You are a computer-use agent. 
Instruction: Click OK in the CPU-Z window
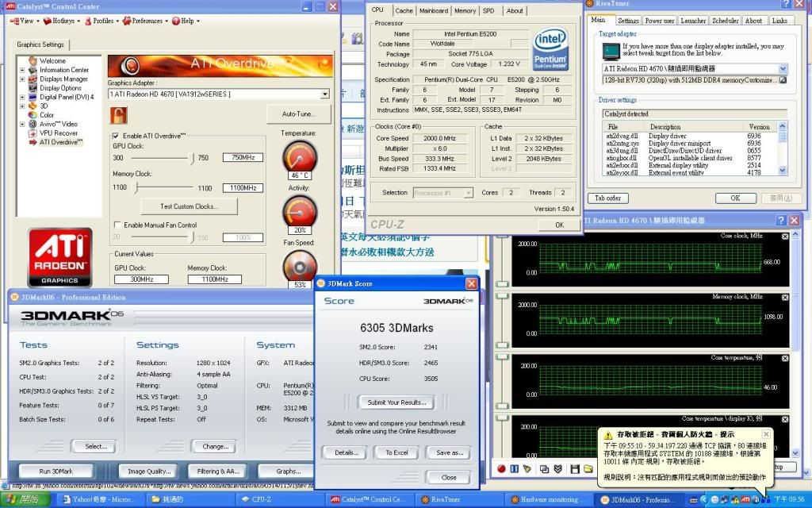(559, 225)
